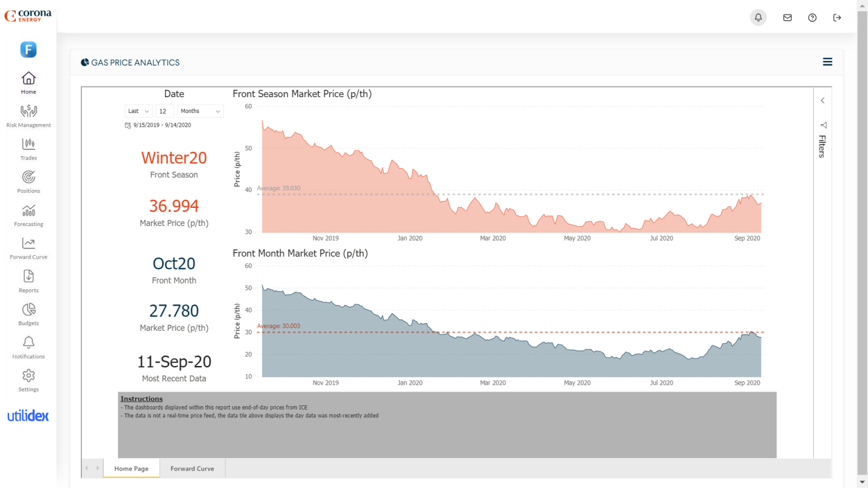The width and height of the screenshot is (868, 488).
Task: Open the Risk Management sidebar icon
Action: coord(28,112)
